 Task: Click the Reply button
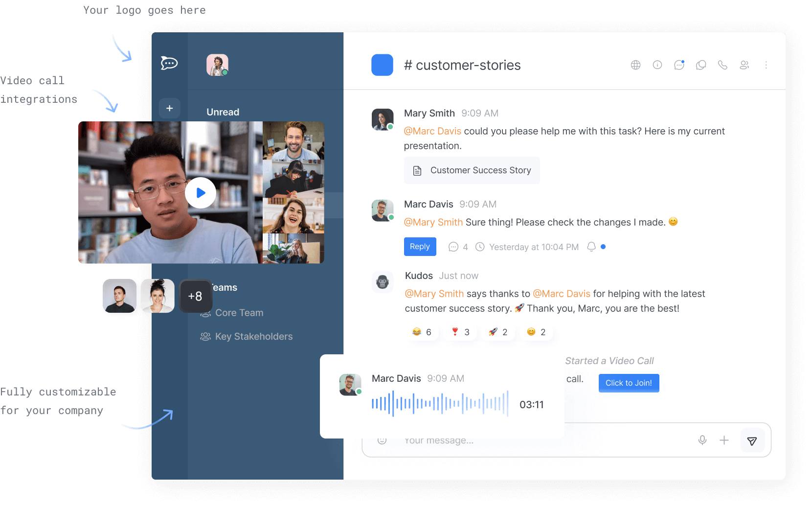point(420,247)
